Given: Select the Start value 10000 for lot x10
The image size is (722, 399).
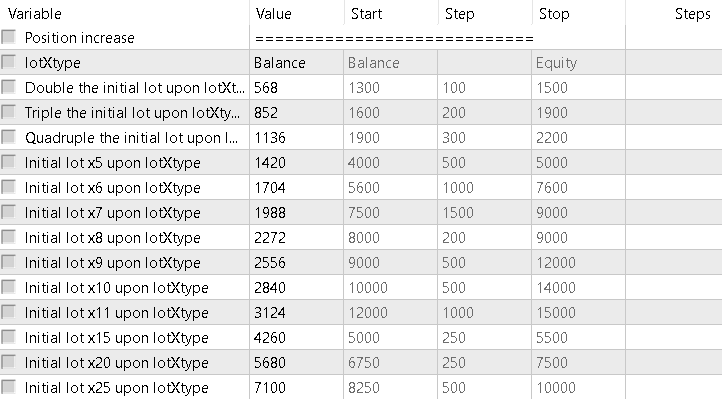Looking at the screenshot, I should click(390, 288).
